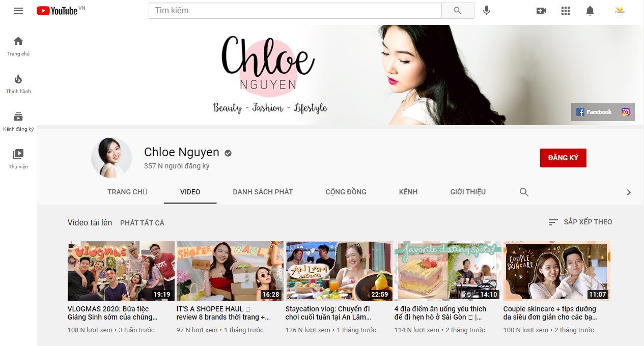Open the create video camera icon
This screenshot has height=346, width=644.
[x=541, y=10]
